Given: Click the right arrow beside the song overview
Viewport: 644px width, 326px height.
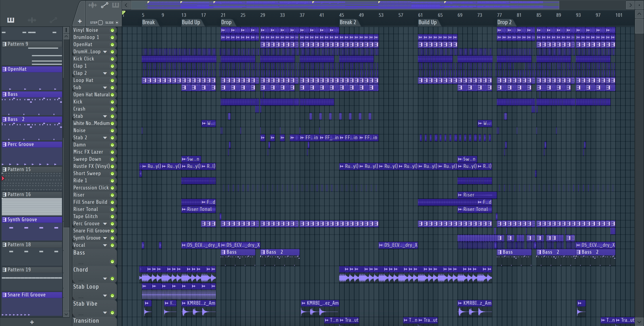Looking at the screenshot, I should (630, 5).
